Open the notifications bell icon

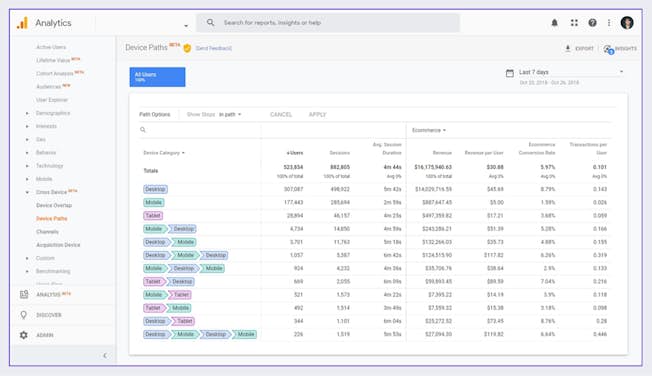(554, 23)
